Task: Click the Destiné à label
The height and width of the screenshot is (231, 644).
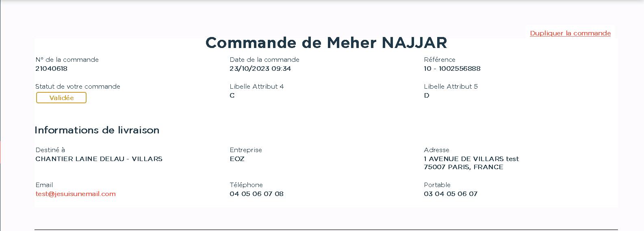Action: tap(50, 150)
